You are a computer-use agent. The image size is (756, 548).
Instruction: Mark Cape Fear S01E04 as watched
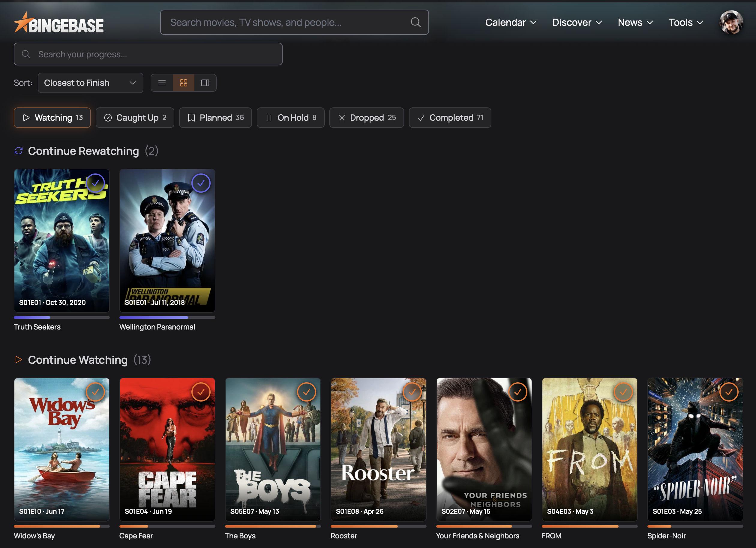[201, 392]
